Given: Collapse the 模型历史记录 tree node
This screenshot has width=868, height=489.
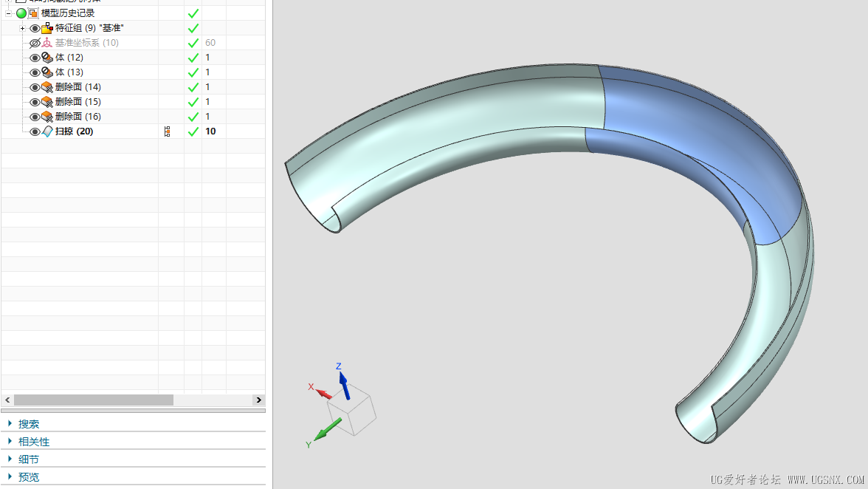Looking at the screenshot, I should click(x=8, y=13).
